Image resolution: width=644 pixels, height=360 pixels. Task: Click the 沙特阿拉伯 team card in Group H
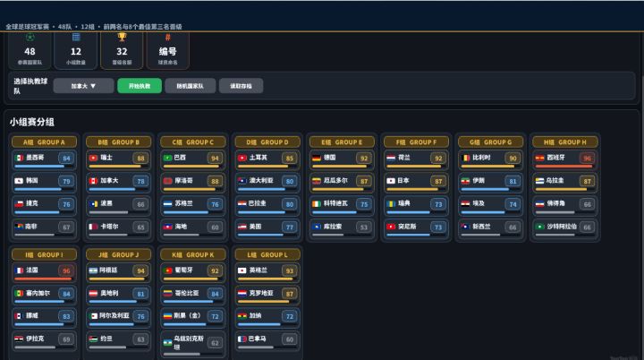[565, 228]
